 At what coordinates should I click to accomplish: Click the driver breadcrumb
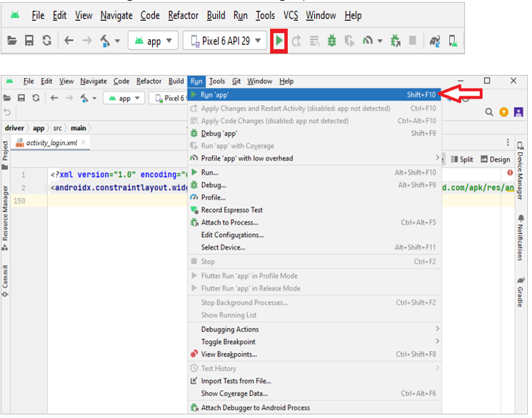(14, 128)
